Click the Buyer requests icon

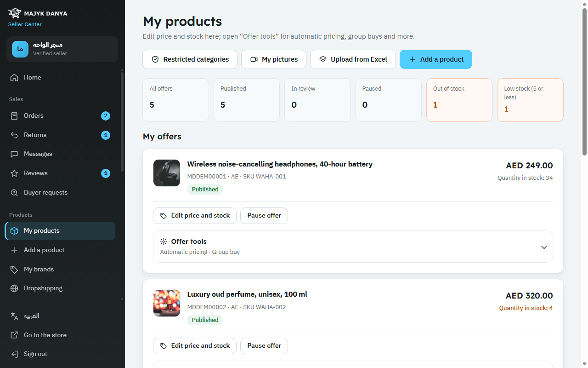(x=15, y=193)
